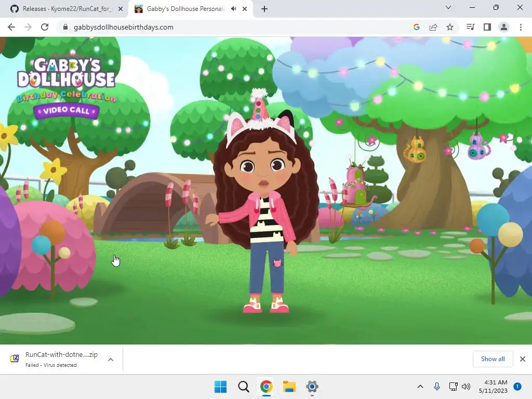Restore down the Chrome window
The width and height of the screenshot is (532, 399).
496,7
